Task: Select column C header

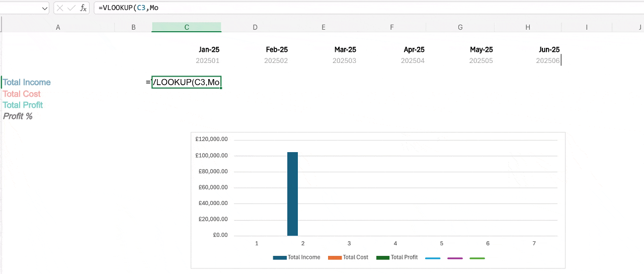Action: click(x=187, y=27)
